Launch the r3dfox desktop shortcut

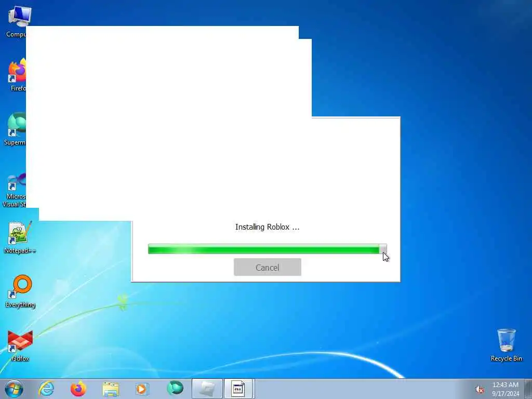(x=20, y=345)
